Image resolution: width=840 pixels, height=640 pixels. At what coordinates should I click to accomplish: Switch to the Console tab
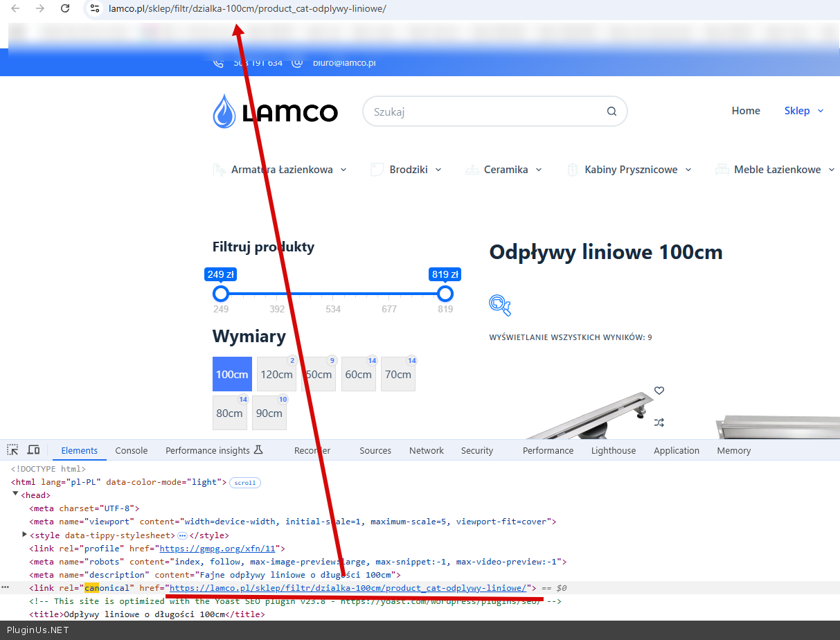point(131,450)
